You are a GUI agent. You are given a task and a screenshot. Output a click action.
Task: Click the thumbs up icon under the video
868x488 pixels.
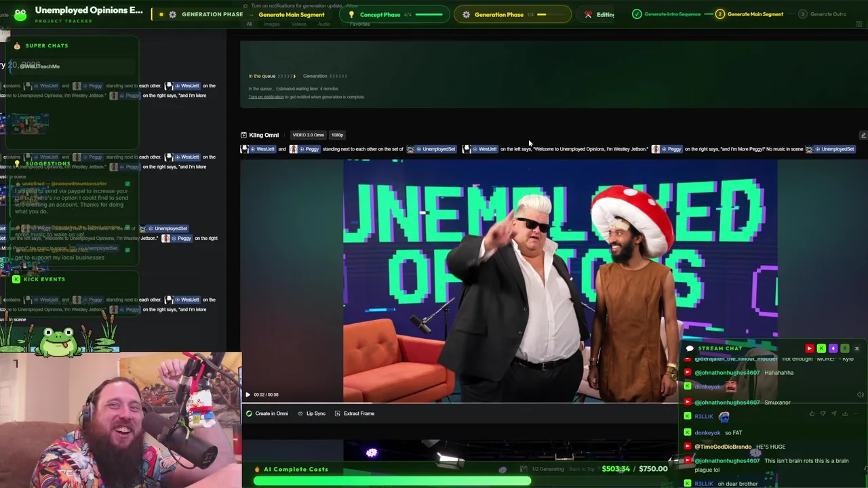coord(812,413)
